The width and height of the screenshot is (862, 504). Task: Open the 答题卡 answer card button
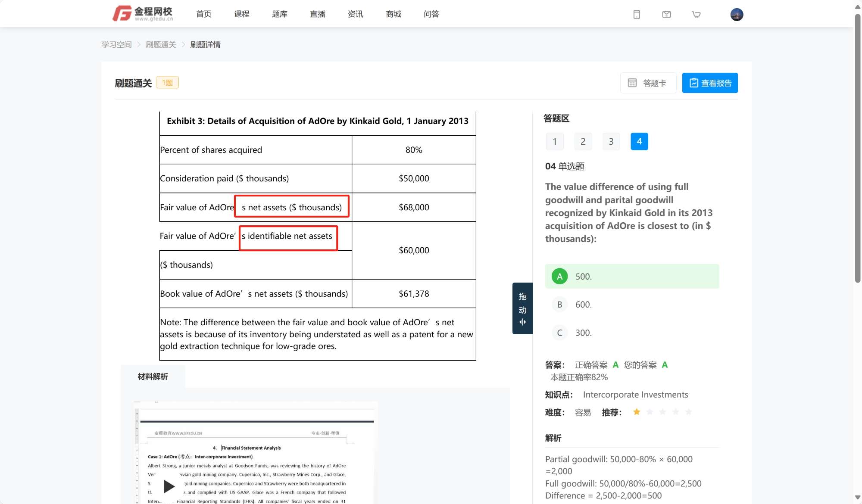[x=648, y=83]
